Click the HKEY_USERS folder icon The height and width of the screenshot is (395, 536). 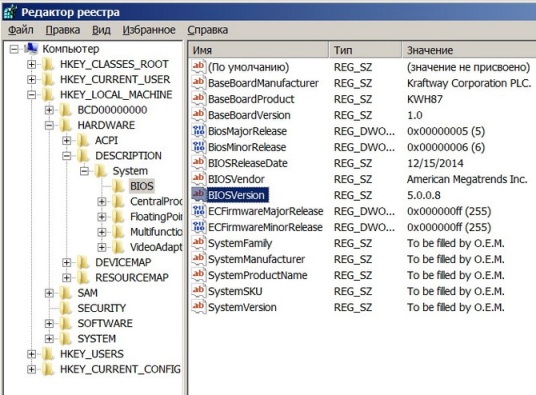(48, 354)
